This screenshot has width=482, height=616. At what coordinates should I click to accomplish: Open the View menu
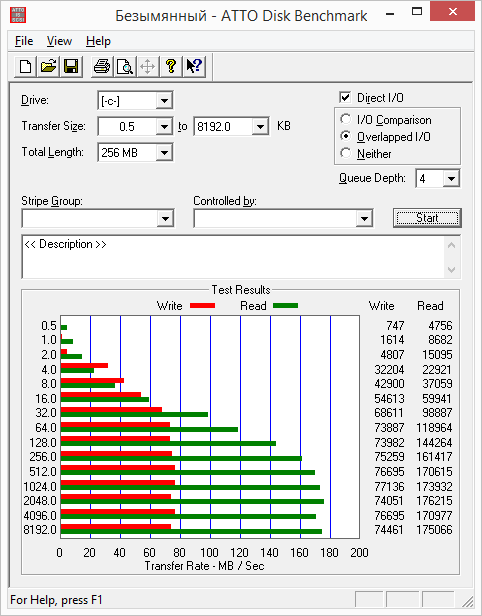(x=59, y=41)
